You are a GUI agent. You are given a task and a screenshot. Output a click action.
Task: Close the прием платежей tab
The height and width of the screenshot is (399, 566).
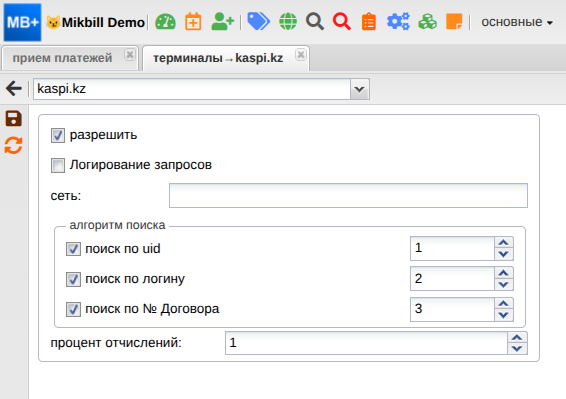pyautogui.click(x=130, y=55)
